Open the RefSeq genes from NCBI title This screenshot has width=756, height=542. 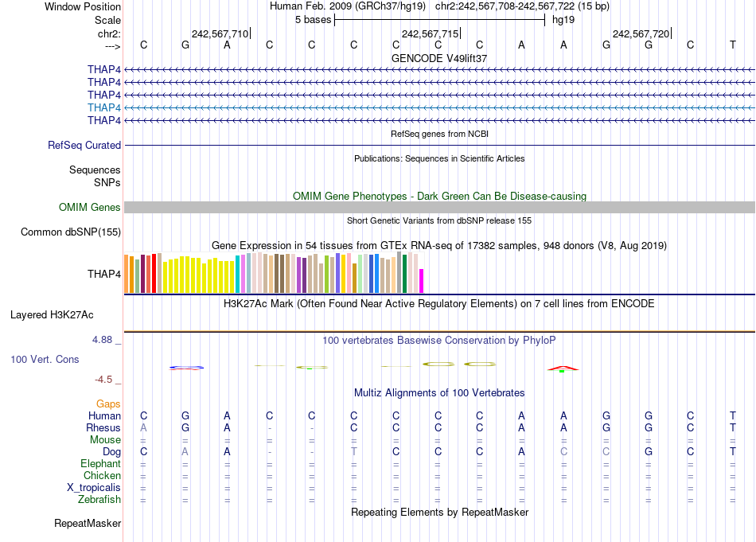coord(439,134)
